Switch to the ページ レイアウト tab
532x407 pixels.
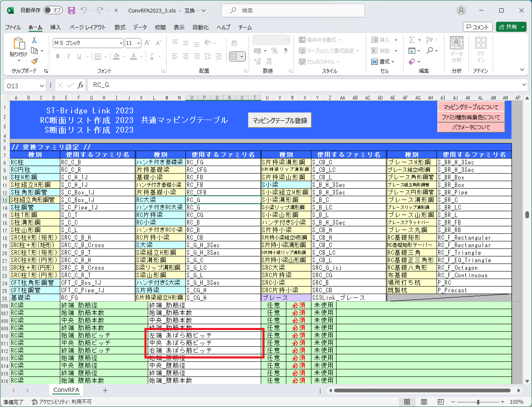tap(87, 27)
